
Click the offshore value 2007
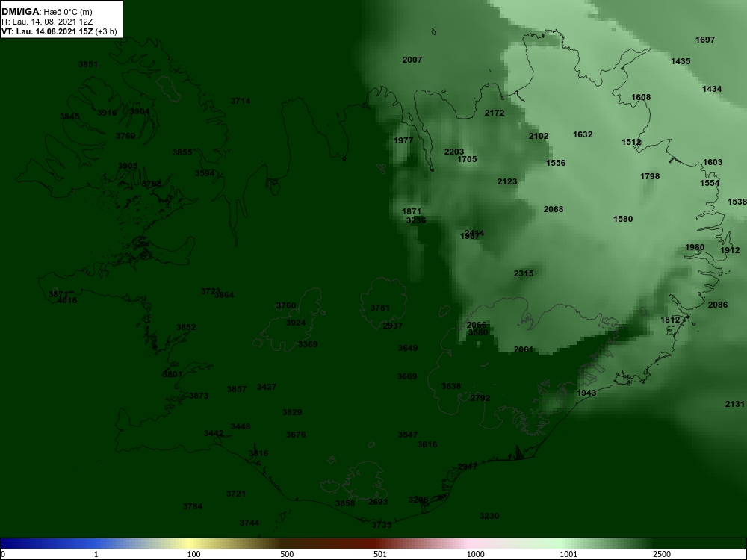click(x=412, y=60)
